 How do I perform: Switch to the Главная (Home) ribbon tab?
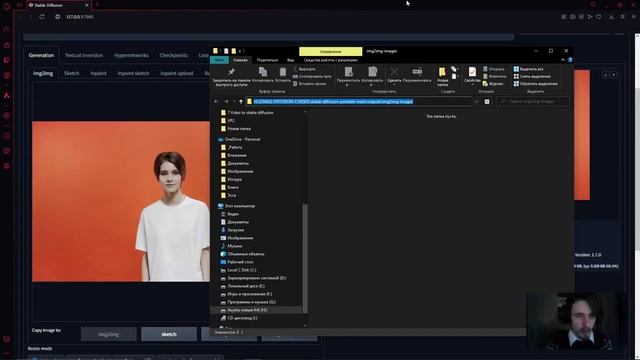240,60
